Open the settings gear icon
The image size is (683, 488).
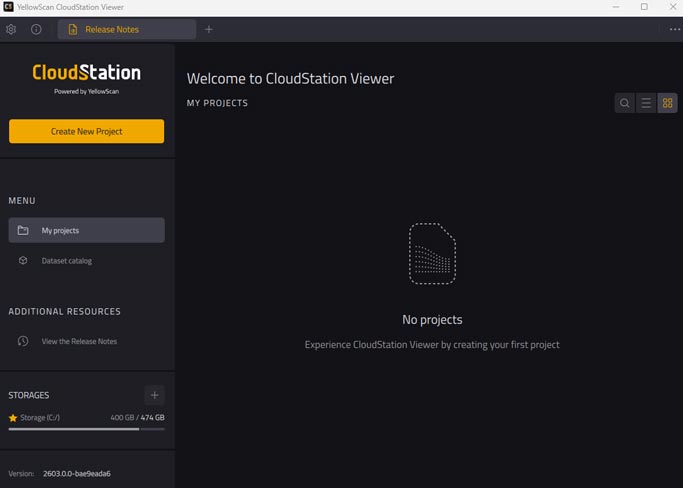point(11,29)
